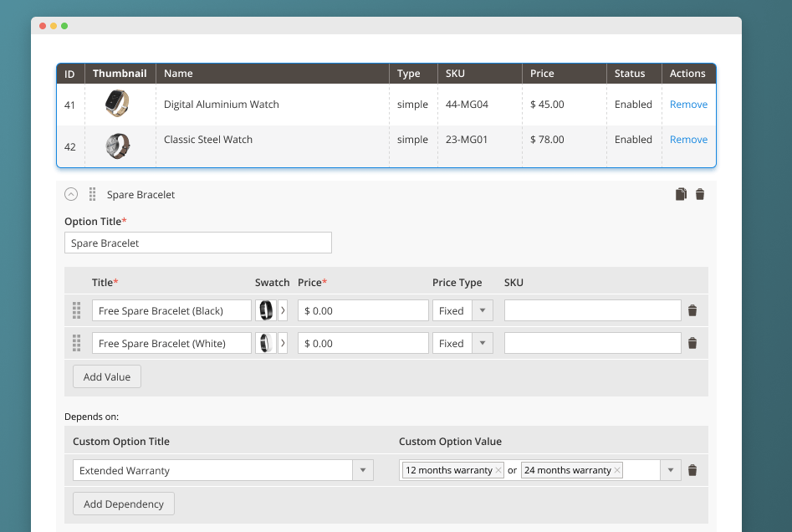The width and height of the screenshot is (792, 532).
Task: Open Price Type dropdown for Black bracelet
Action: 483,310
